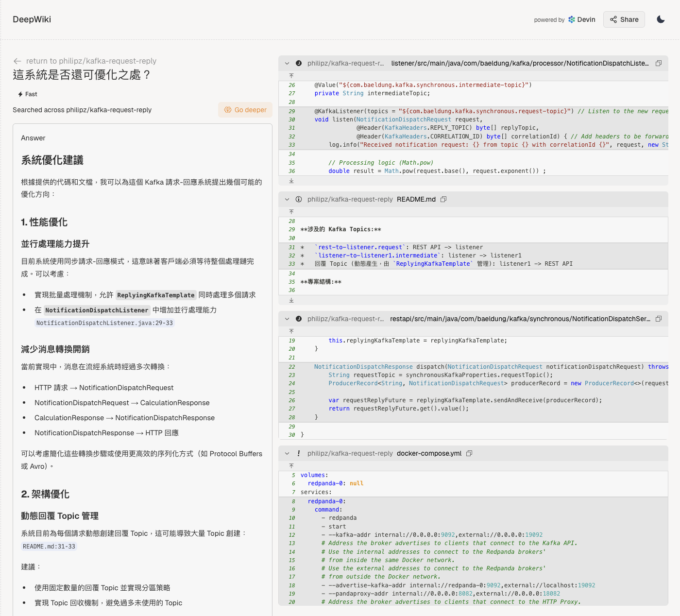Click the Java file icon for NotificationDispatchListener
This screenshot has width=680, height=616.
click(299, 63)
